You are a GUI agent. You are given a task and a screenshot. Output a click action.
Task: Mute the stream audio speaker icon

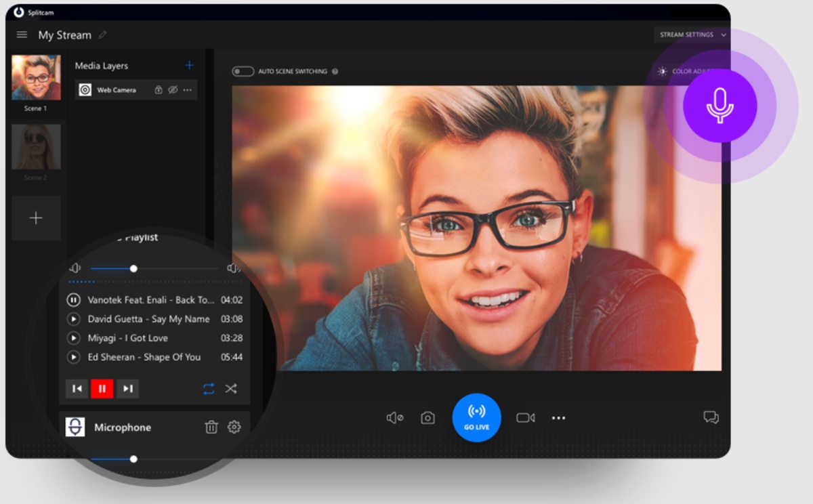click(394, 418)
